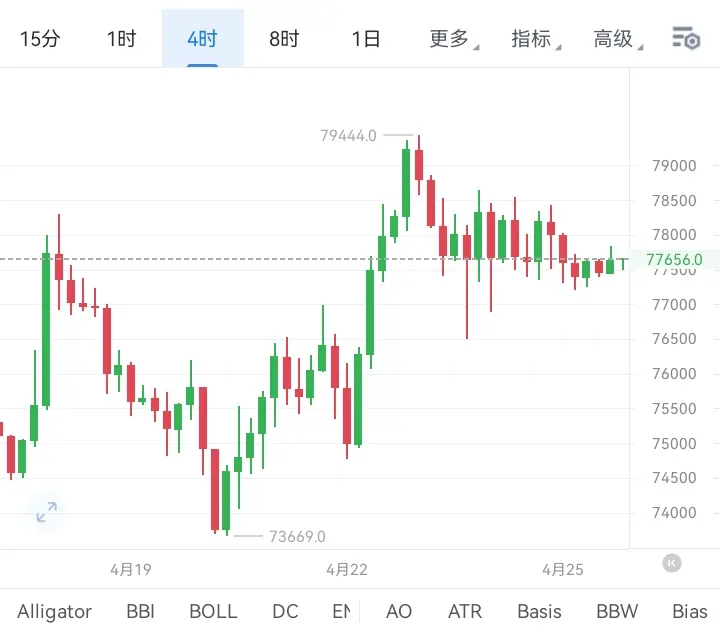Enable the ATR indicator
This screenshot has width=720, height=632.
point(465,612)
